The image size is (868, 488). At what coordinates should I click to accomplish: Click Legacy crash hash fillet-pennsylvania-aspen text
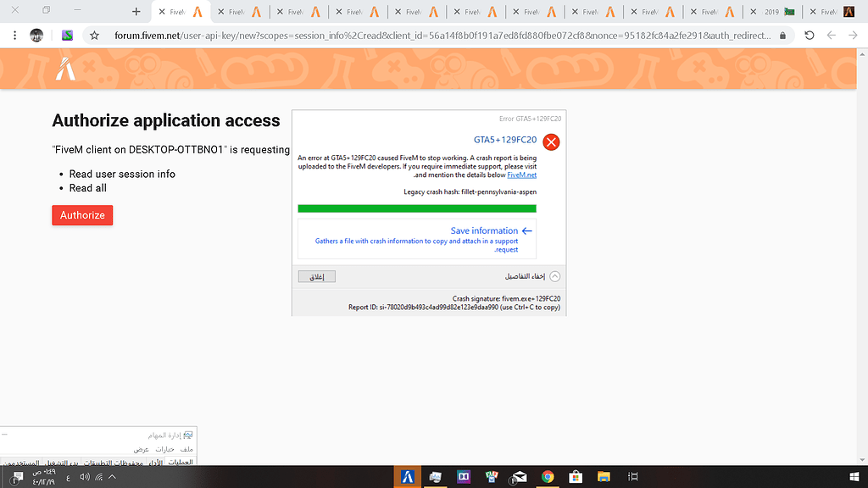[470, 192]
